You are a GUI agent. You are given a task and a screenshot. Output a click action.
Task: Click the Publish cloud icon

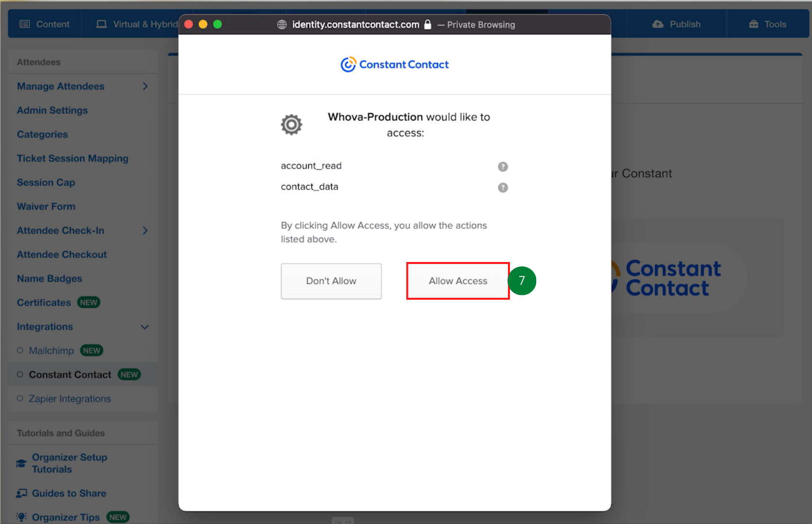click(658, 24)
